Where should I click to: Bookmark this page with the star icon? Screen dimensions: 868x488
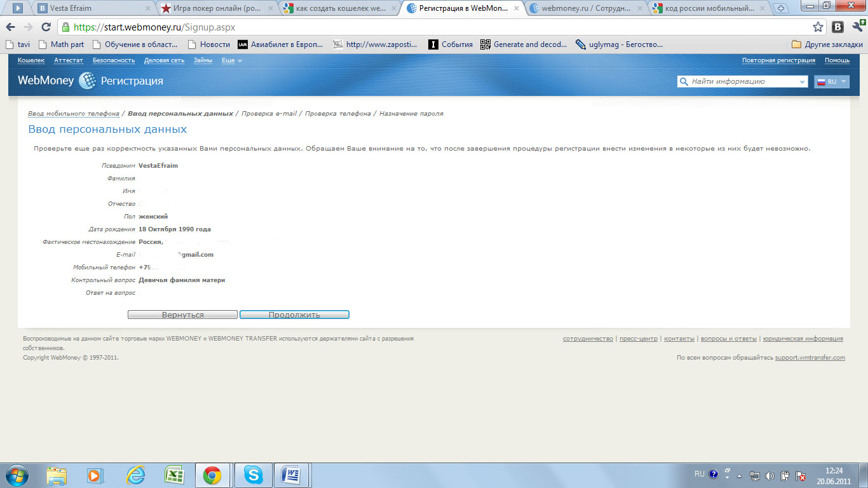click(818, 27)
